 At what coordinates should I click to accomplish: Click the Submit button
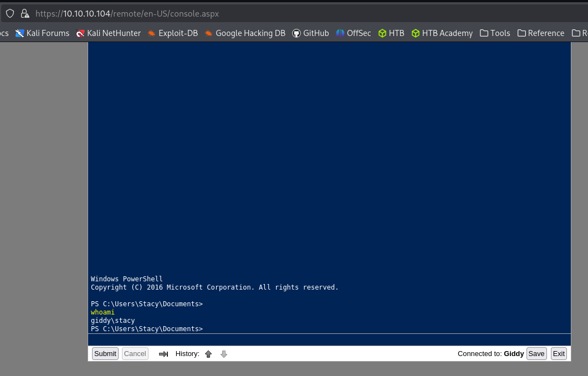click(105, 353)
